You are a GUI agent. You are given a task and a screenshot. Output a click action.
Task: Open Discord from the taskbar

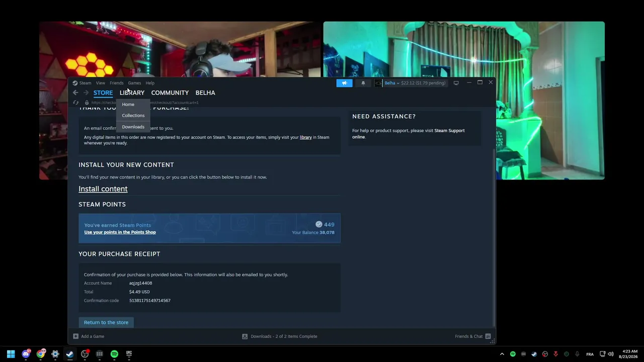pyautogui.click(x=26, y=354)
